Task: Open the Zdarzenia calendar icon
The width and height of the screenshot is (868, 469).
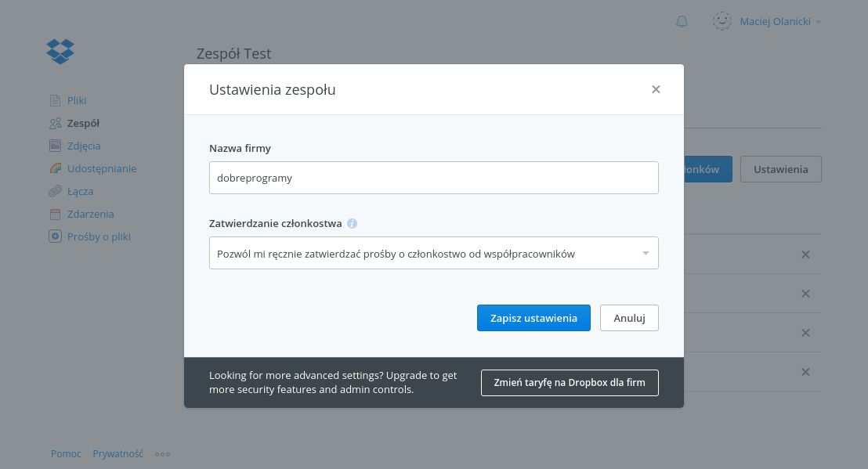Action: (55, 214)
